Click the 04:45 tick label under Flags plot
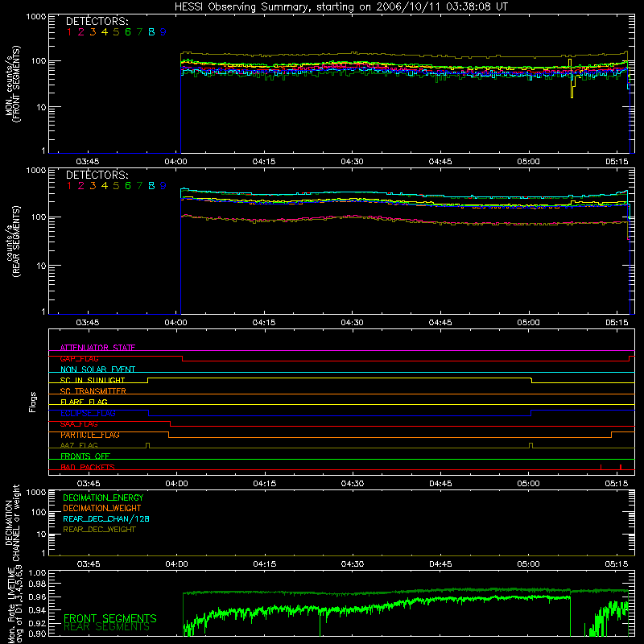The height and width of the screenshot is (644, 644). (x=440, y=484)
